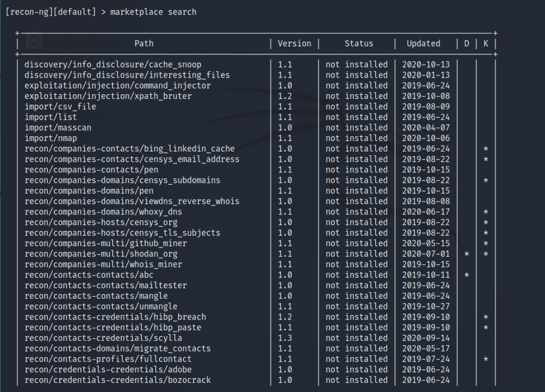The height and width of the screenshot is (392, 545).
Task: Select recon/companies-contacts/pen path
Action: [91, 170]
